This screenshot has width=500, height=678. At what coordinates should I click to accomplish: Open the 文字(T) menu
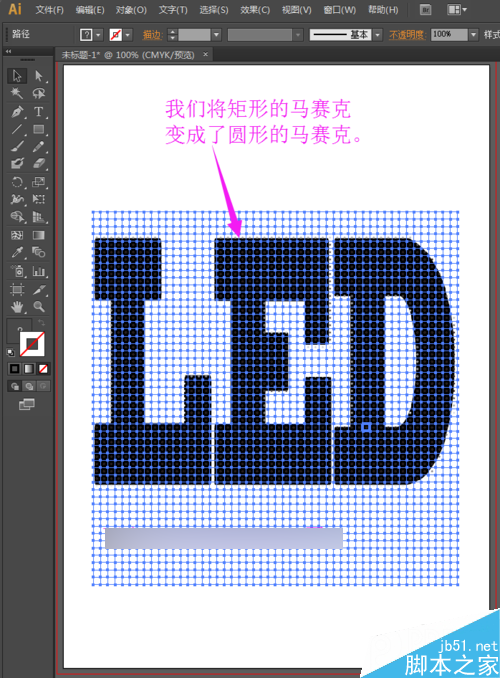173,10
